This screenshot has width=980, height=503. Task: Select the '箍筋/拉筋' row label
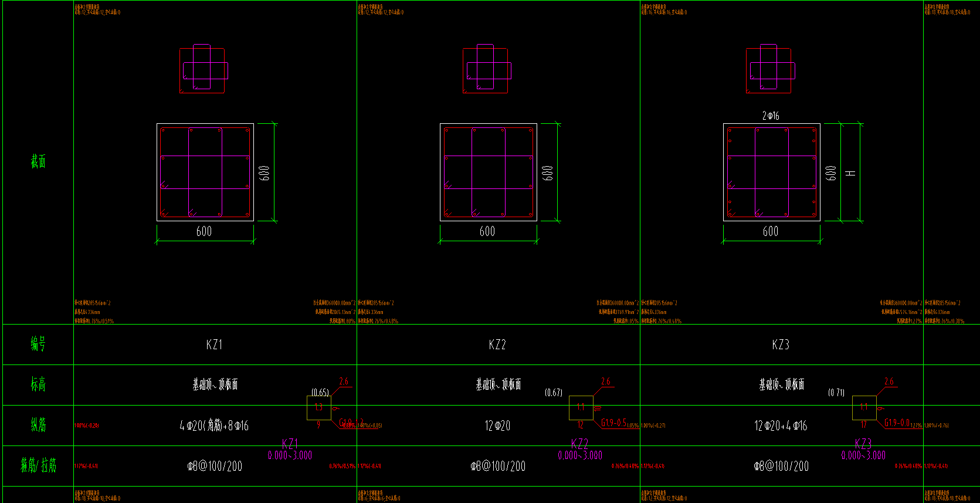39,465
